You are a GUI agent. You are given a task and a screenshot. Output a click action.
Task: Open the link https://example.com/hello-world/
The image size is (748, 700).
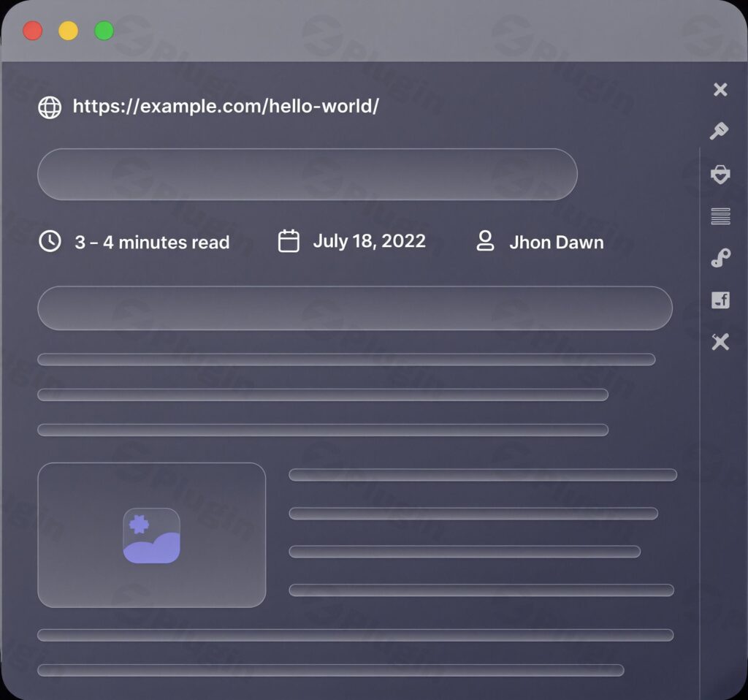tap(224, 107)
